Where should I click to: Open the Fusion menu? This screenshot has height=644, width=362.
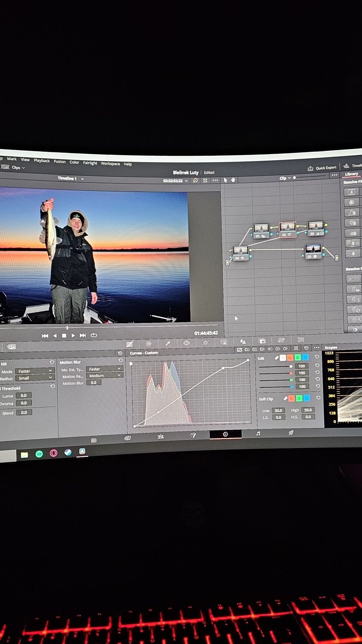pyautogui.click(x=60, y=161)
